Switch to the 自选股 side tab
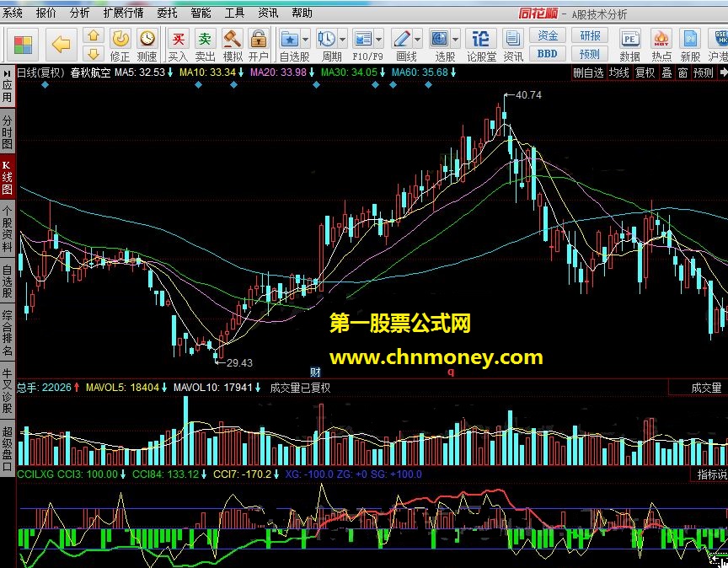The width and height of the screenshot is (728, 568). pos(7,281)
